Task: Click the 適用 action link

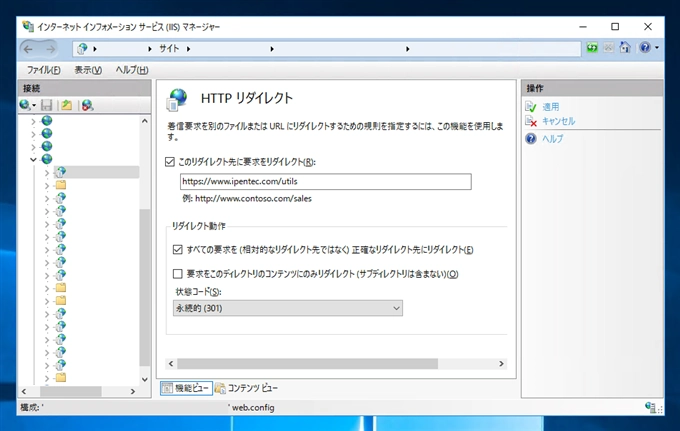Action: [x=550, y=107]
